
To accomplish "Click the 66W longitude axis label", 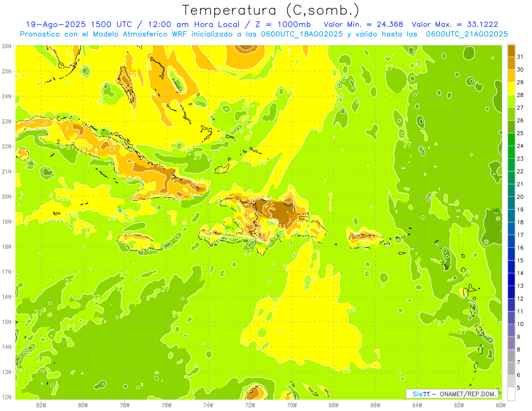I will click(x=376, y=404).
